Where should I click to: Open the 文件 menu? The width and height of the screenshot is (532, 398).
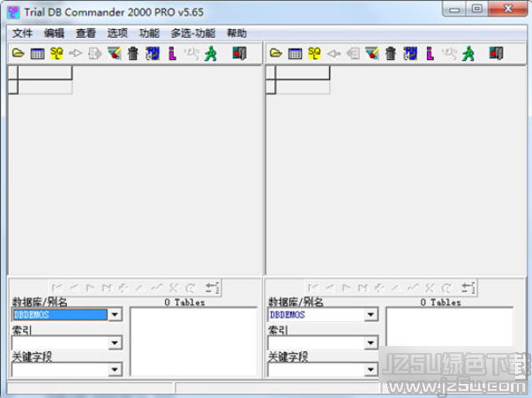[22, 34]
